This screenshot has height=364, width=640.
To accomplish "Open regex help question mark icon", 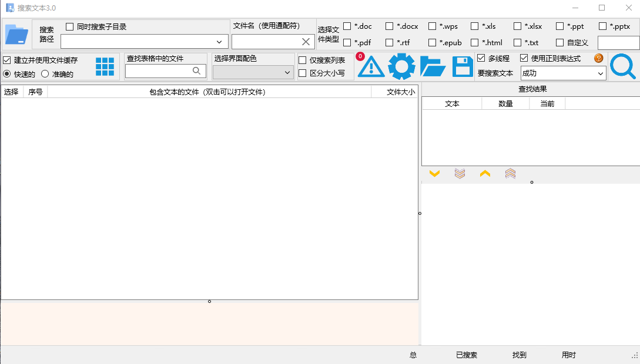I will tap(599, 58).
